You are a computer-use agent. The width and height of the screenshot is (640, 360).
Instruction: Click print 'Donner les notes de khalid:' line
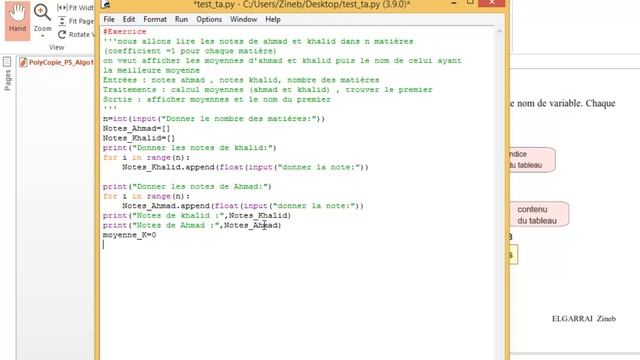[x=190, y=148]
